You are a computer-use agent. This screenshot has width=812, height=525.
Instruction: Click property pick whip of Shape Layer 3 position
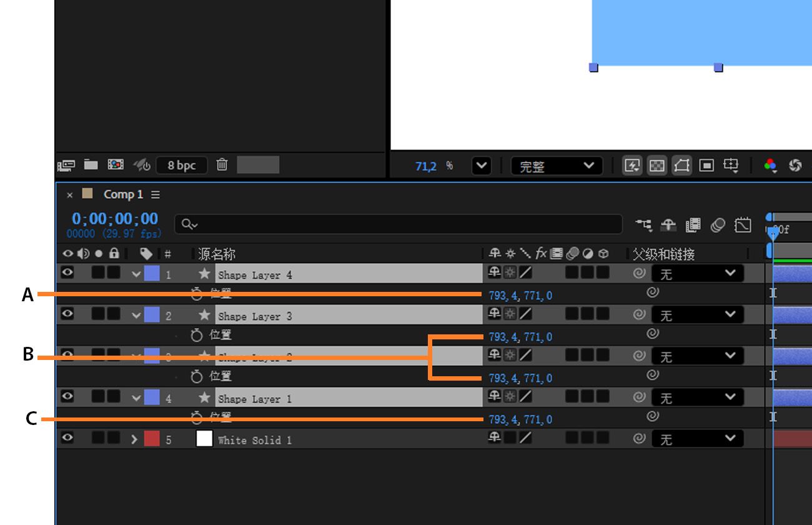coord(653,334)
